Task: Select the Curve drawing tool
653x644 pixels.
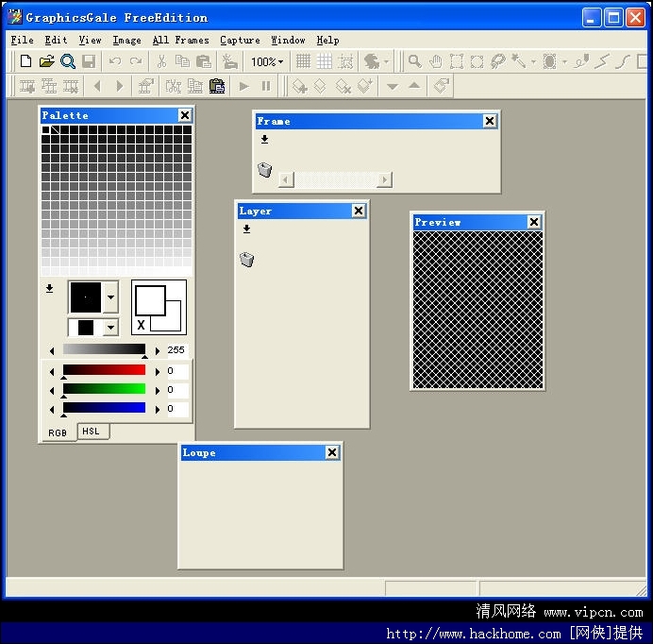Action: coord(623,61)
